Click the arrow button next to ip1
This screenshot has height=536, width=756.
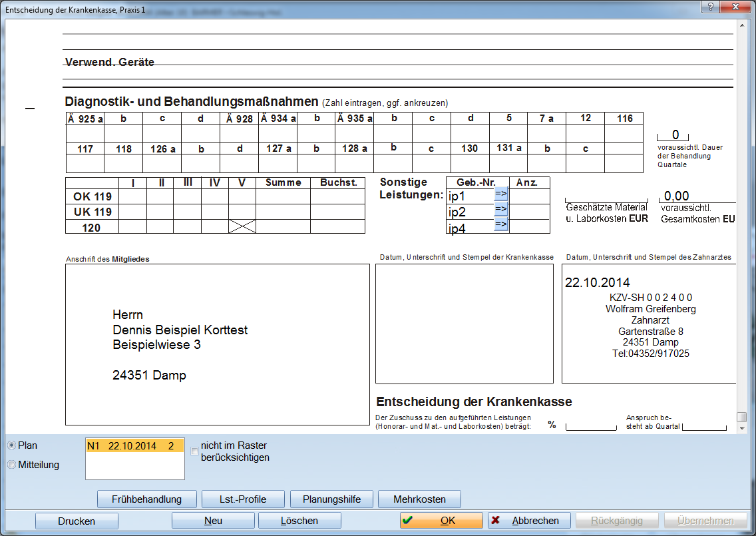pos(501,194)
